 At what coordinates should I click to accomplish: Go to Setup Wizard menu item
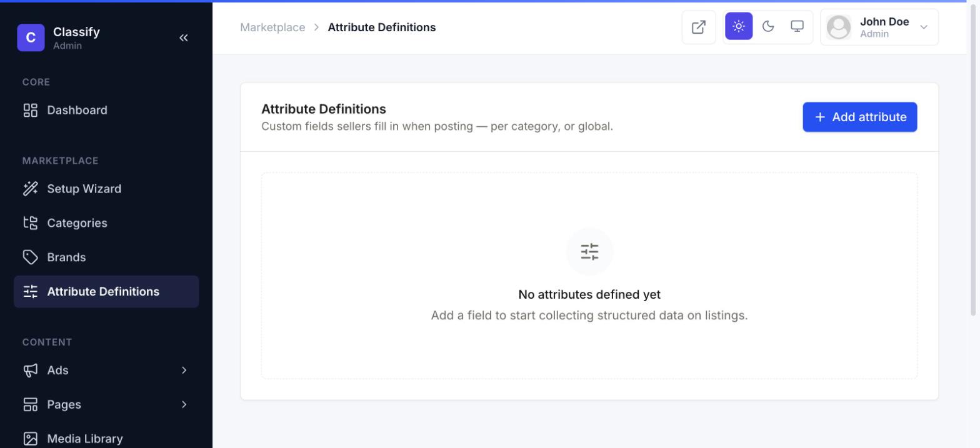coord(106,189)
